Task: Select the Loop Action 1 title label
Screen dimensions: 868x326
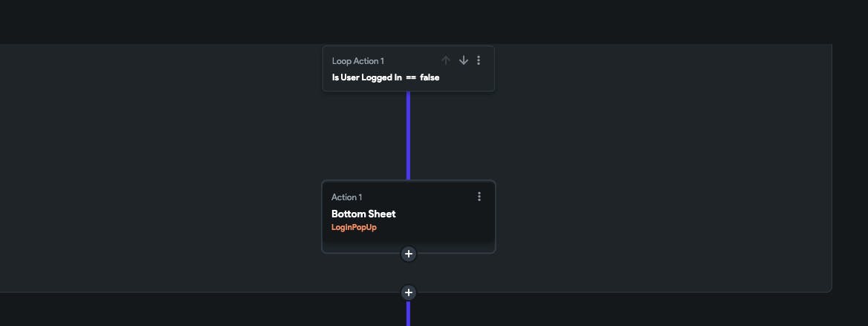Action: tap(358, 61)
